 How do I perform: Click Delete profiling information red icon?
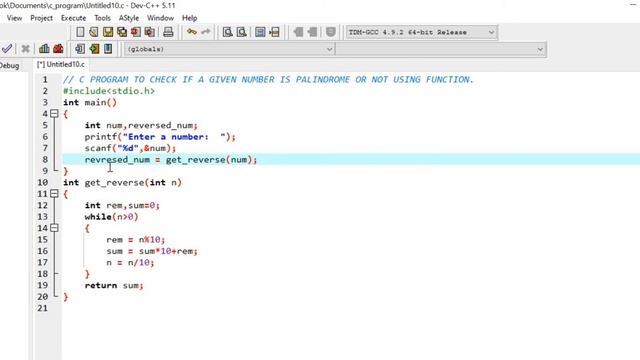pyautogui.click(x=58, y=49)
